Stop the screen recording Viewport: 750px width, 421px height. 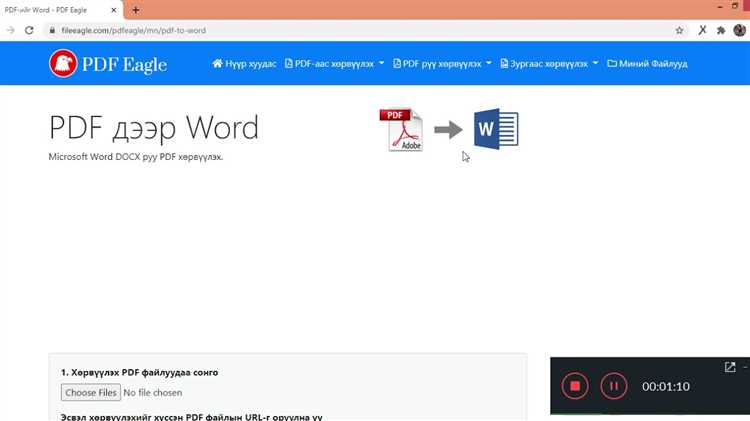tap(575, 386)
